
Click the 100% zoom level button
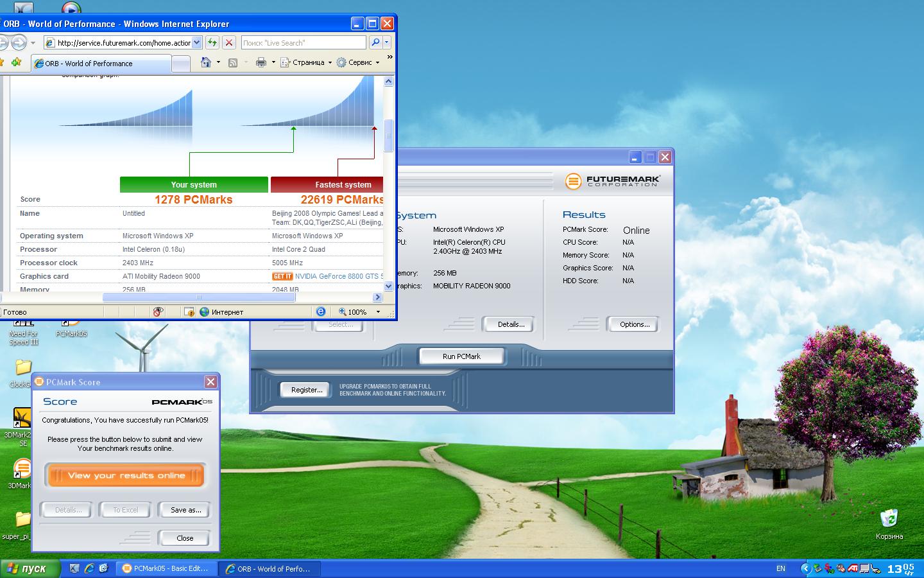point(353,312)
